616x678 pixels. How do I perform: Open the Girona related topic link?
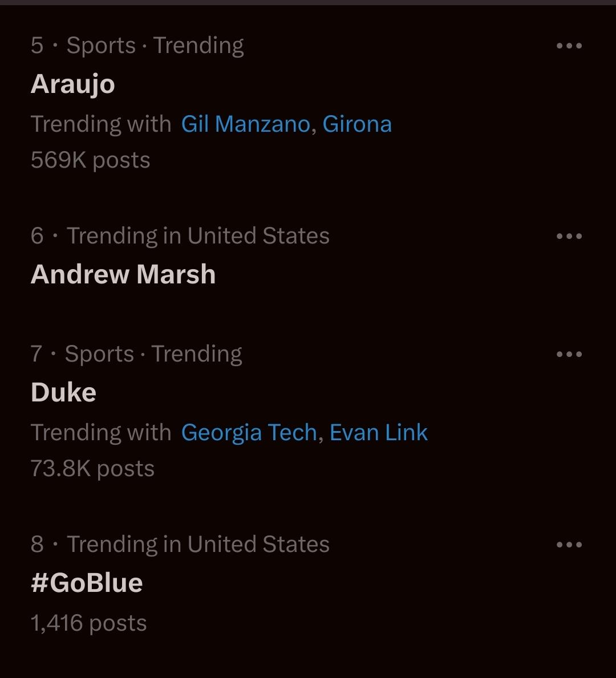(x=357, y=124)
